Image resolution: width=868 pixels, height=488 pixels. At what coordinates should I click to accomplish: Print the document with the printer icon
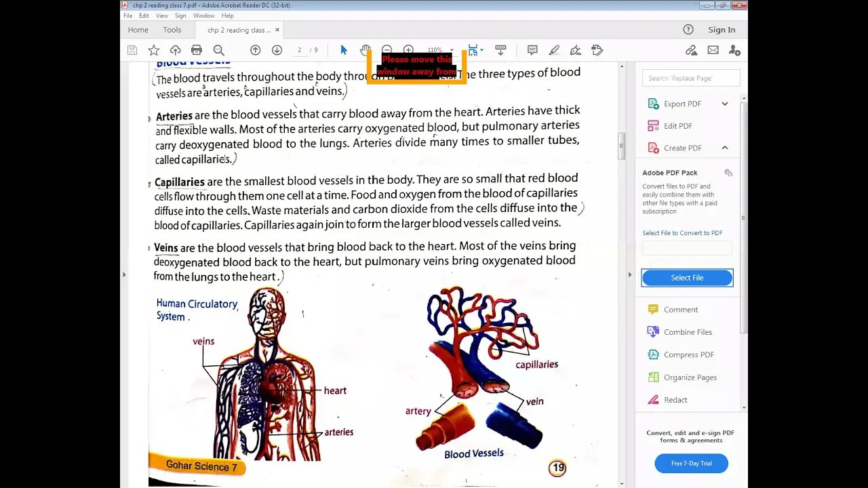tap(197, 50)
